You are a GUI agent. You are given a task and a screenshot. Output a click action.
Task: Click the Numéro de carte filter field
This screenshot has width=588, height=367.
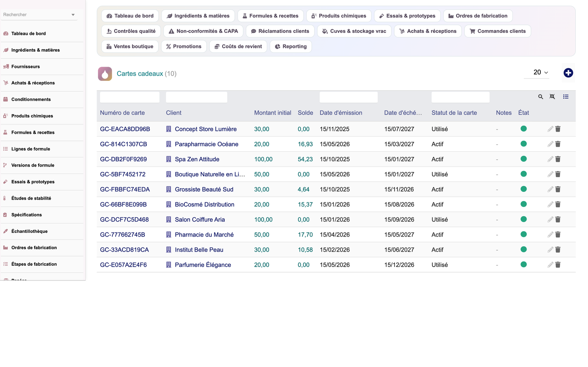tap(130, 97)
